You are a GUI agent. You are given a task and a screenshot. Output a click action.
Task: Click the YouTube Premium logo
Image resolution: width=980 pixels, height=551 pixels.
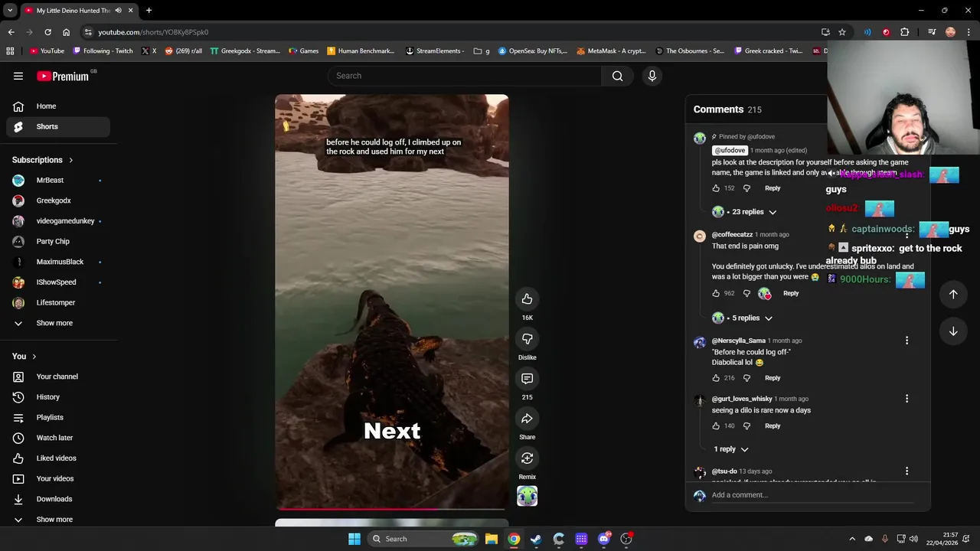pos(63,76)
